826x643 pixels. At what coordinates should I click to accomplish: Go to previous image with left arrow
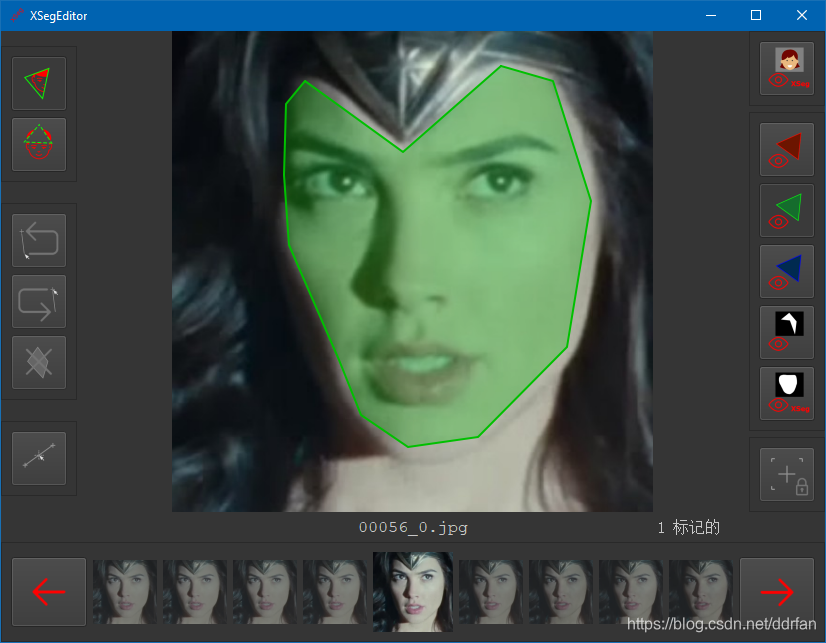(49, 592)
